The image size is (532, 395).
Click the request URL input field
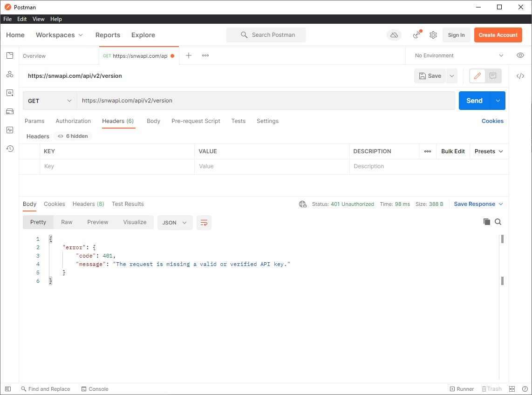[x=266, y=101]
